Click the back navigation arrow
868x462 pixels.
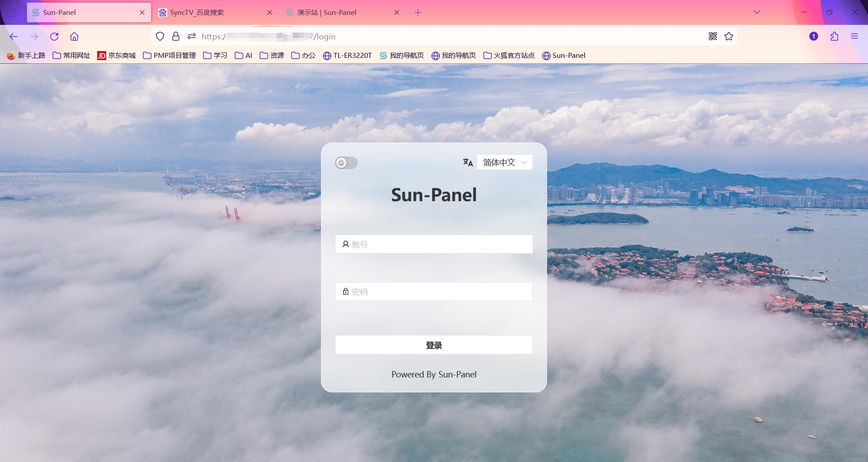point(14,37)
